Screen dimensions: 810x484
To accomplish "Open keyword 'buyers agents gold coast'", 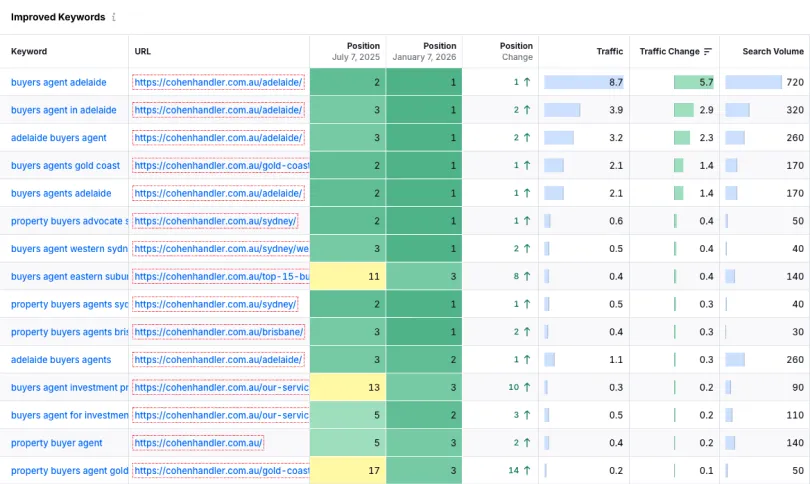I will (x=65, y=165).
